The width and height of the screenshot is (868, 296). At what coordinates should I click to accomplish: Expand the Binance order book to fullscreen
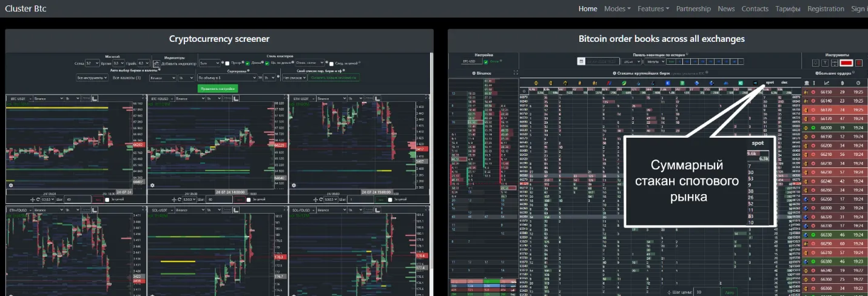(516, 73)
